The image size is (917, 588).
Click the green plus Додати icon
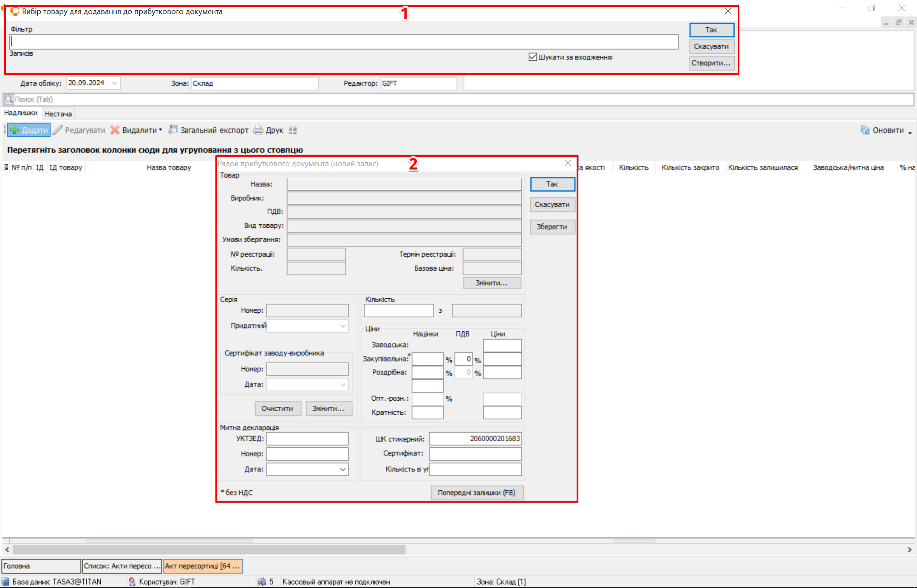click(14, 130)
